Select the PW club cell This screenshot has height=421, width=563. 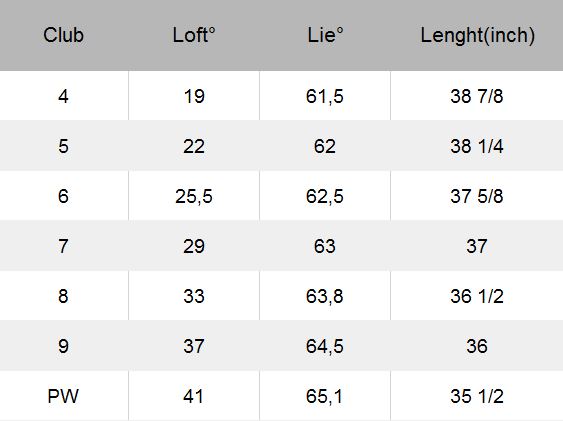[x=63, y=396]
